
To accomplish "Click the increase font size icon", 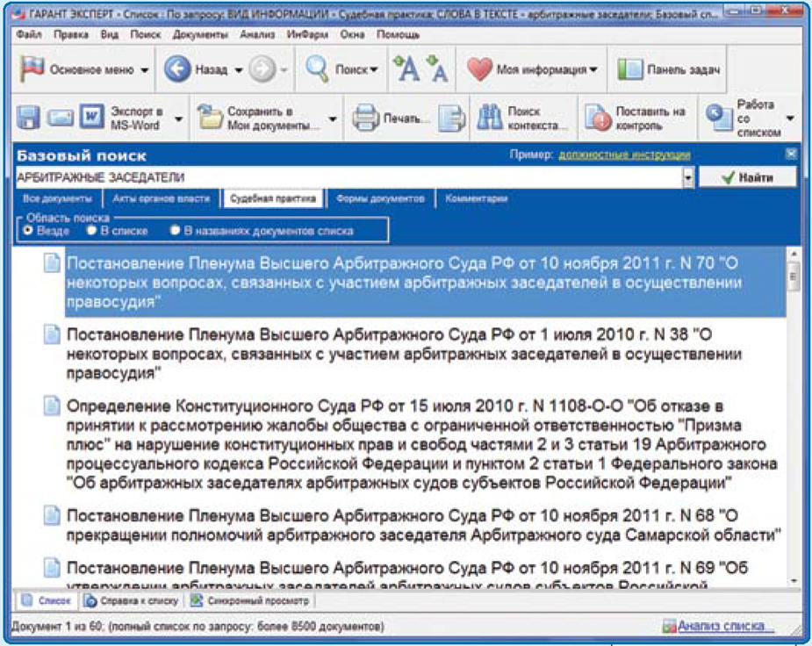I will click(x=406, y=69).
